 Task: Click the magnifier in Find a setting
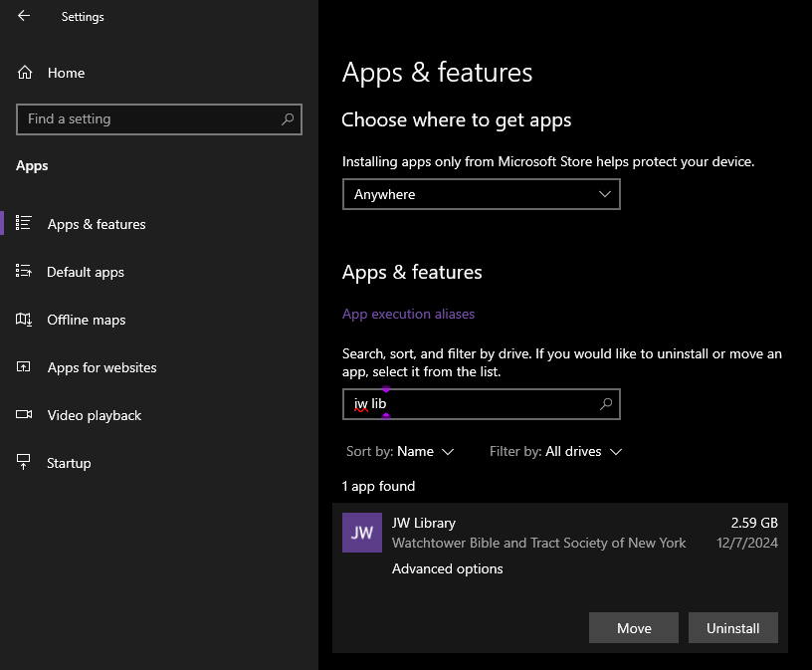288,119
